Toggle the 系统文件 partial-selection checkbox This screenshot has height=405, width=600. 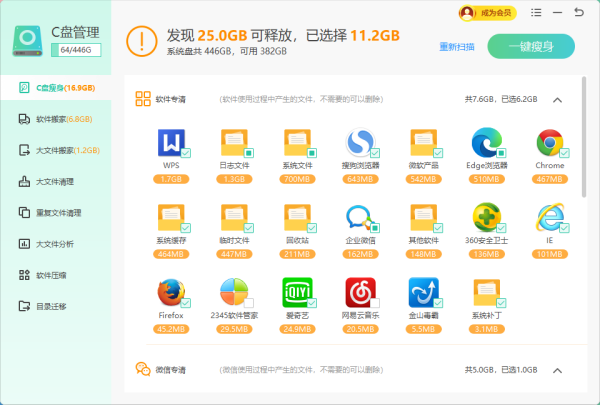[312, 153]
